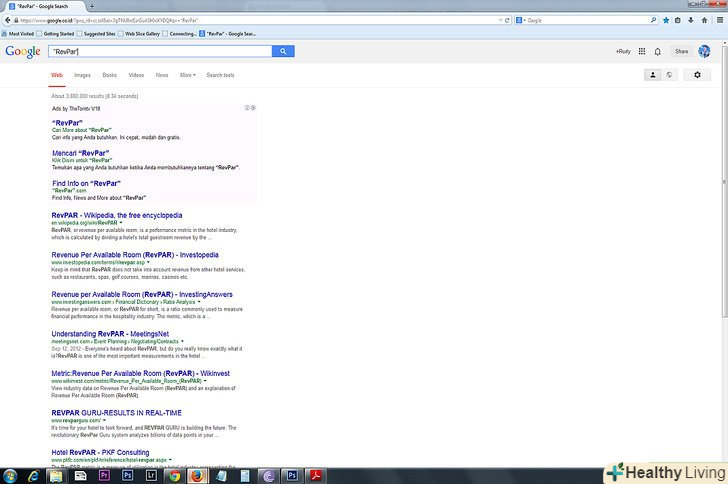Switch to personal results view
The width and height of the screenshot is (728, 484).
coord(653,75)
